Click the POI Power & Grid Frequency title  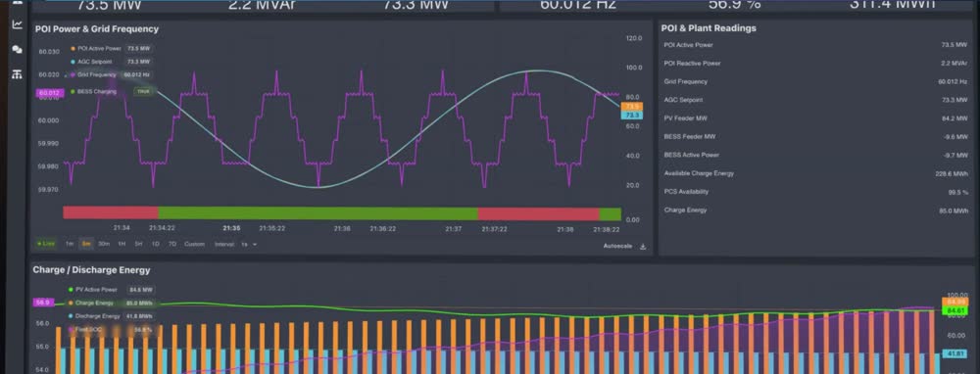point(97,28)
